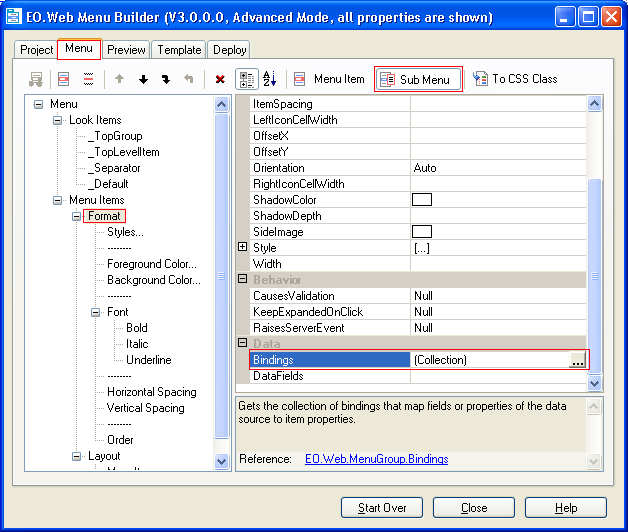Click the DataFields property row

tap(418, 376)
